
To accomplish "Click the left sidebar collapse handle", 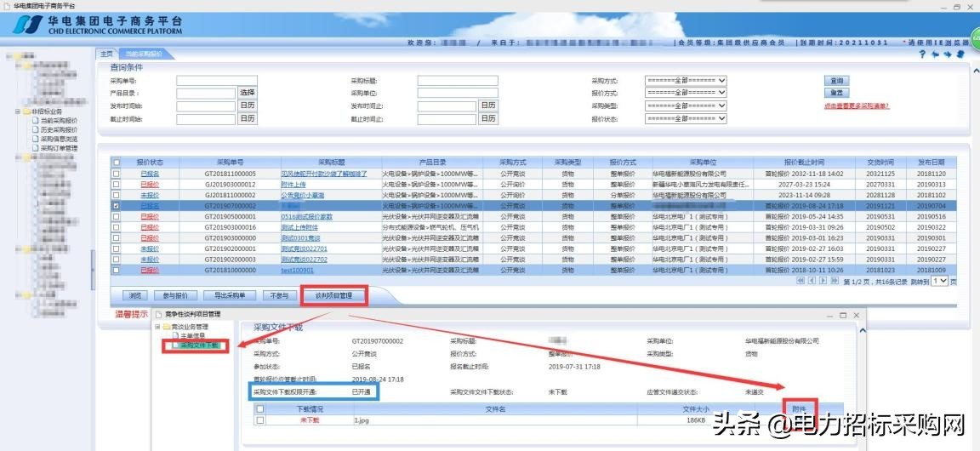I will (93, 271).
